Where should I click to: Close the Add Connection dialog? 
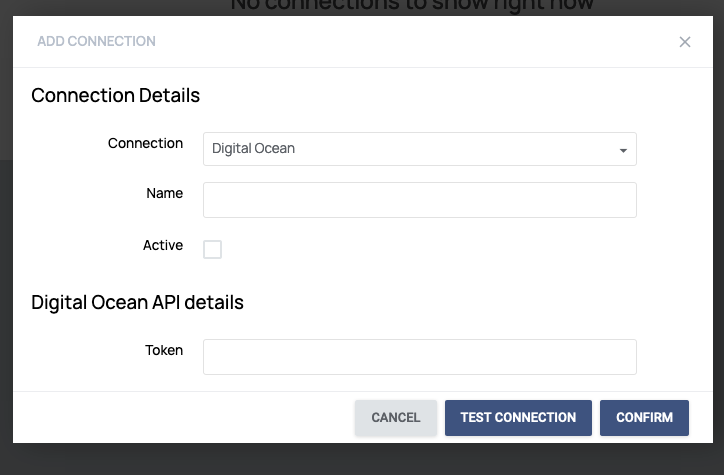[x=685, y=42]
